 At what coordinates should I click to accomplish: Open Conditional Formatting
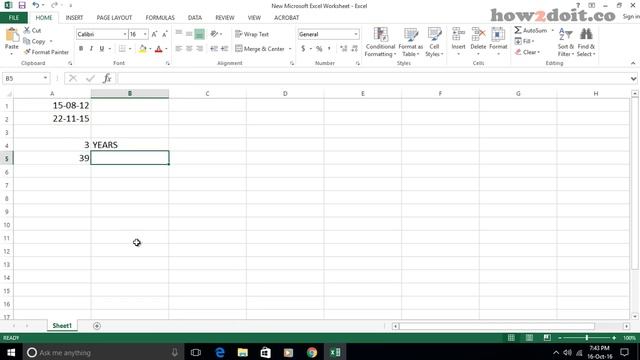(380, 42)
